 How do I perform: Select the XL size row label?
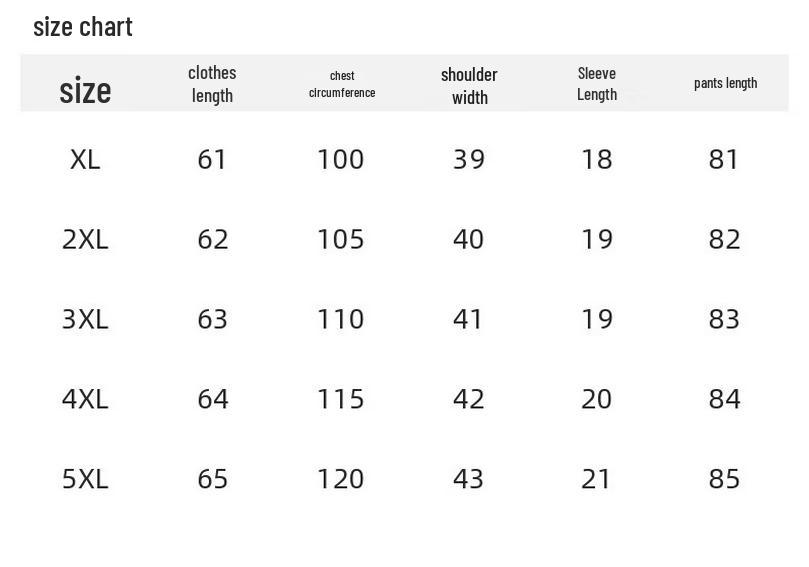point(85,159)
